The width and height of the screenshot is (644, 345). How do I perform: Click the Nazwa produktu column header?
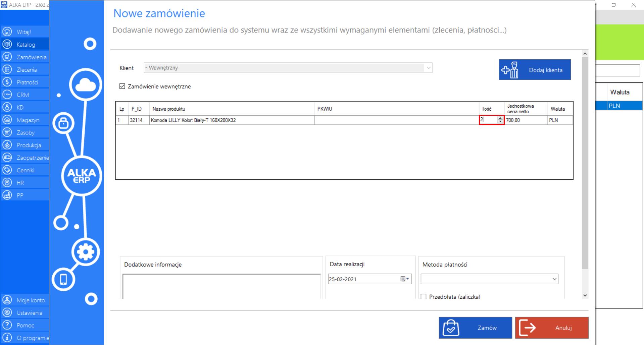(232, 109)
